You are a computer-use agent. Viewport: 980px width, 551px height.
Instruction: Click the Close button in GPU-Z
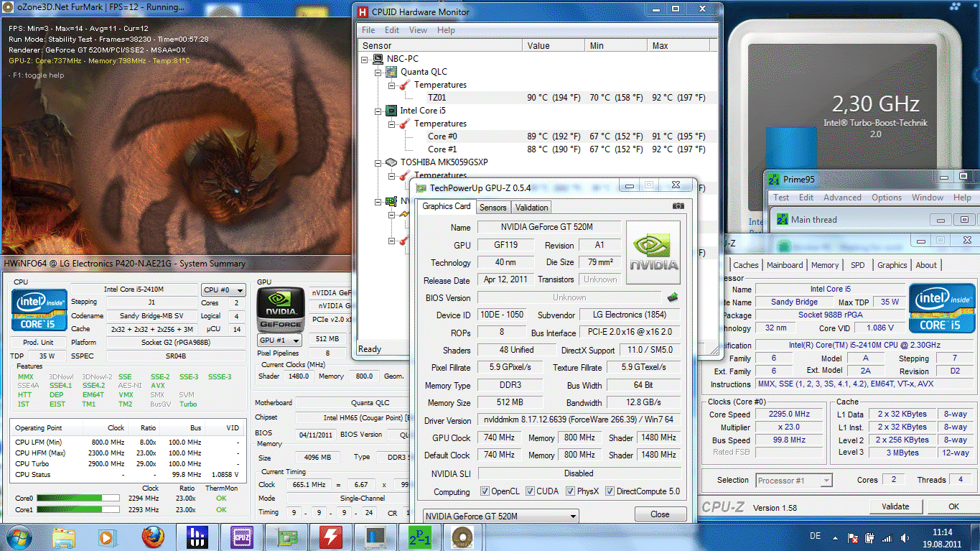coord(660,514)
